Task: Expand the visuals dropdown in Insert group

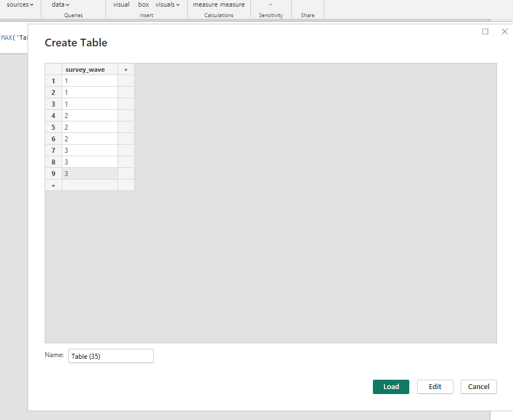Action: tap(168, 4)
